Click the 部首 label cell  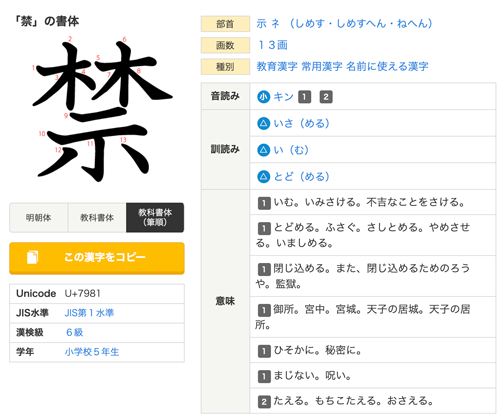click(x=225, y=24)
